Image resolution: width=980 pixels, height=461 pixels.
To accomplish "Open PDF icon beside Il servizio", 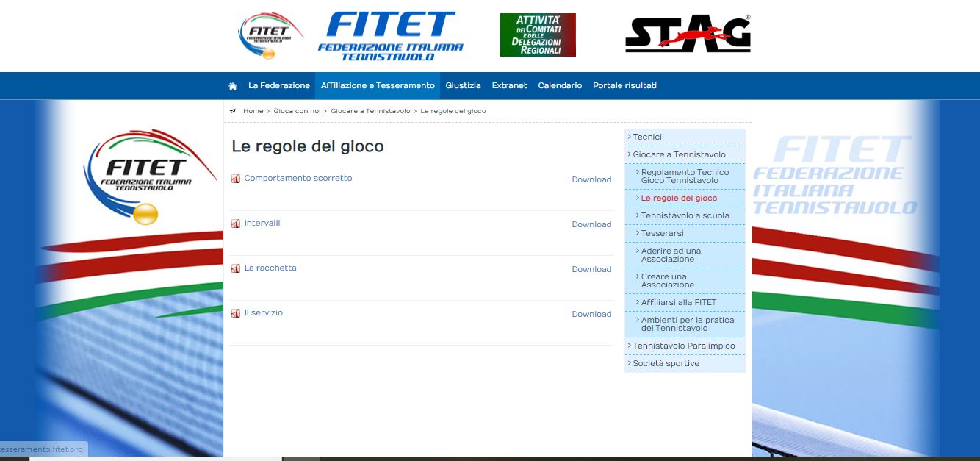I will pos(236,313).
